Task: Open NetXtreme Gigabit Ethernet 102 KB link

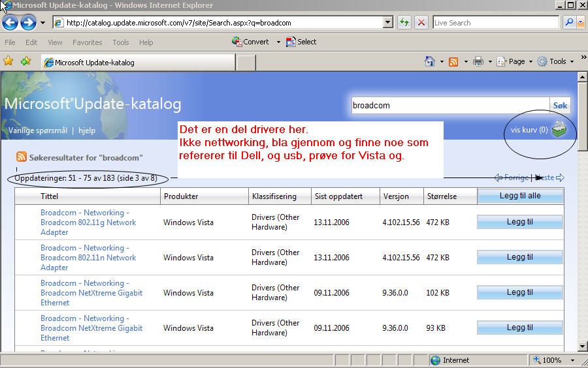Action: point(91,293)
